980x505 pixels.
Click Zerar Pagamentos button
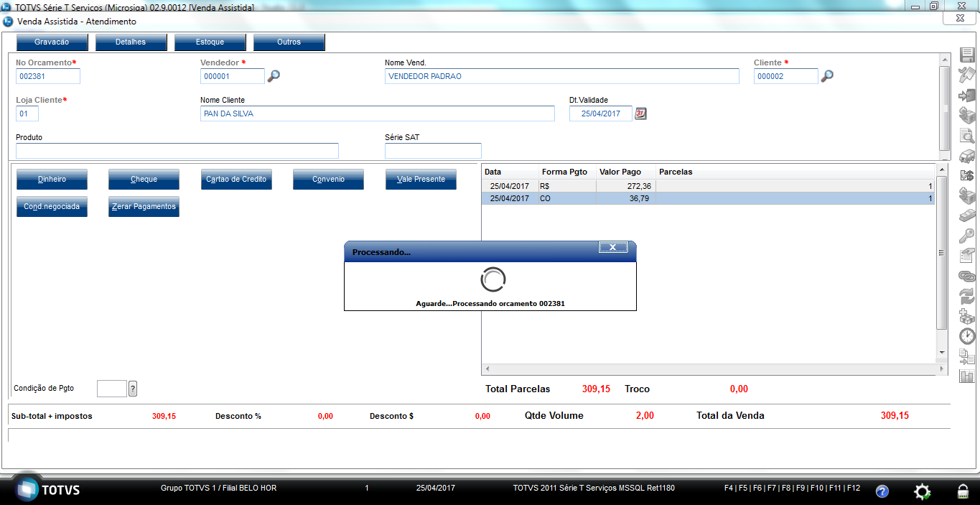tap(144, 207)
